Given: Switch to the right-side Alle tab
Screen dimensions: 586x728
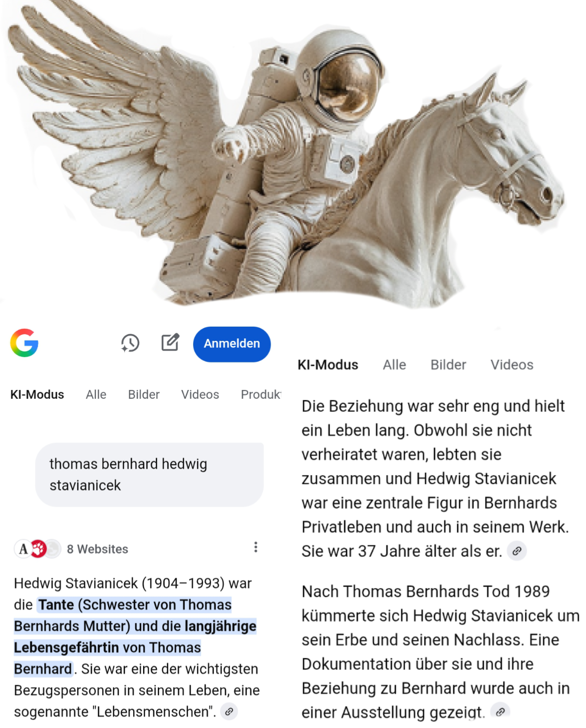Looking at the screenshot, I should (x=394, y=364).
